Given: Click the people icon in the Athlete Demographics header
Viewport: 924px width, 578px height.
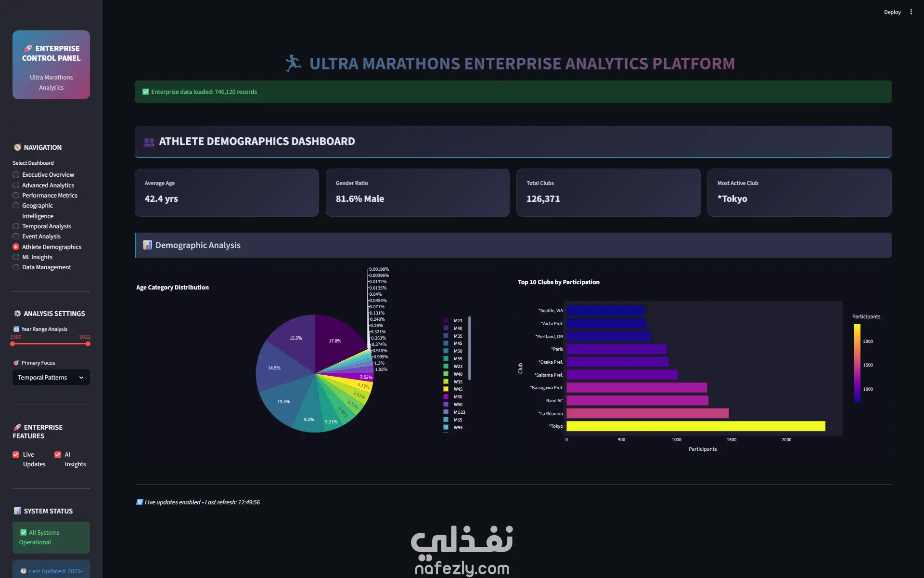Looking at the screenshot, I should pyautogui.click(x=149, y=142).
